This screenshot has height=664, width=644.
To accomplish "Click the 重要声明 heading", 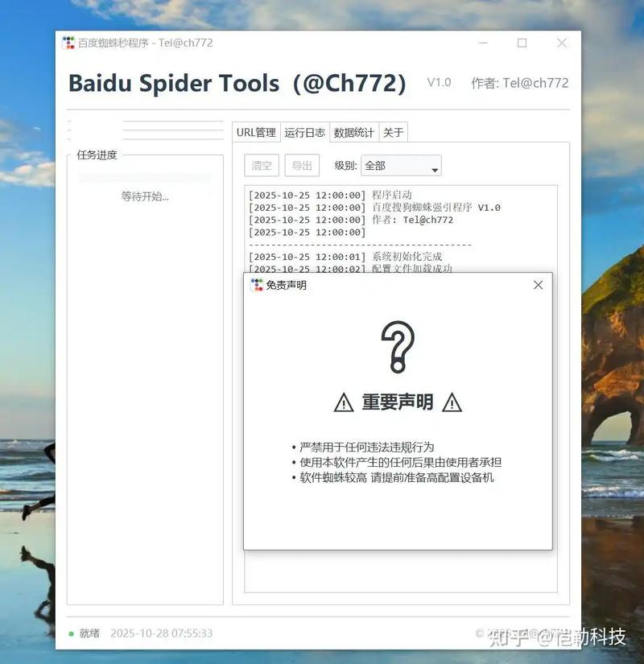I will click(398, 402).
